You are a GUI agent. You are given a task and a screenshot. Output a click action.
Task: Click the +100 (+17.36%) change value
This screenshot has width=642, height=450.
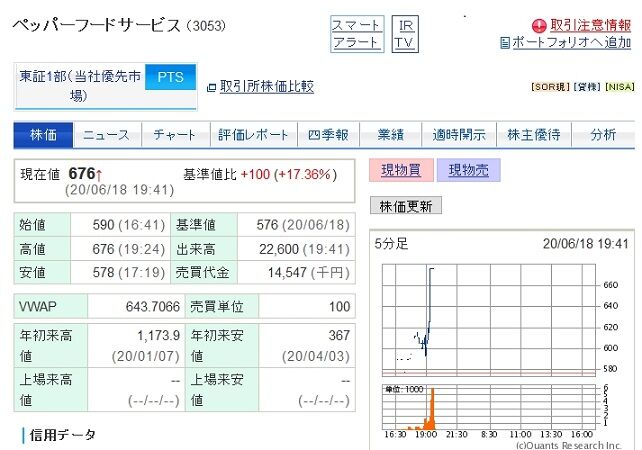[289, 174]
